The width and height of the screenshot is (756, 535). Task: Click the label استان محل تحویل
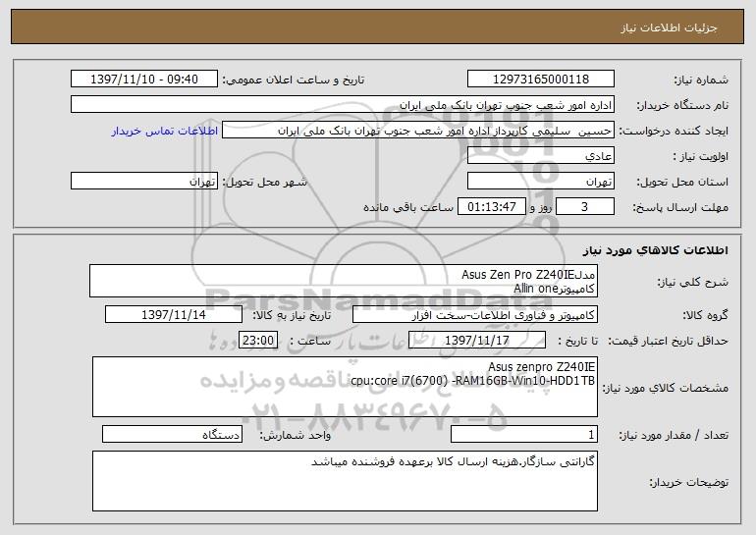coord(682,182)
